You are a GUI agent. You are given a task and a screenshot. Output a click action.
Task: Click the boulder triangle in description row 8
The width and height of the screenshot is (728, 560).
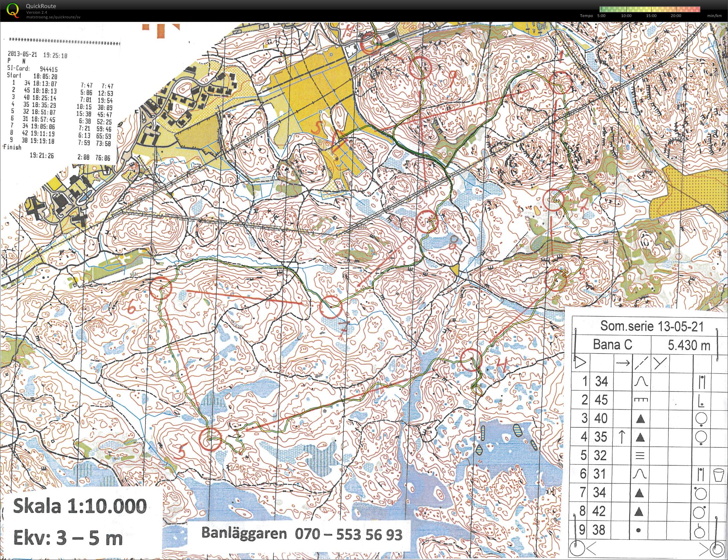(x=639, y=511)
